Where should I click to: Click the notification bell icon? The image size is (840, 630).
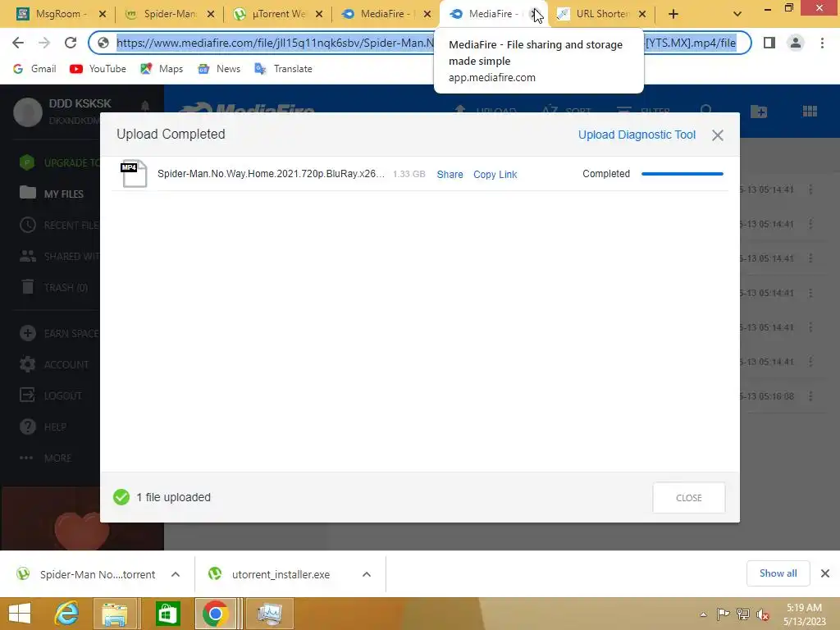(144, 106)
